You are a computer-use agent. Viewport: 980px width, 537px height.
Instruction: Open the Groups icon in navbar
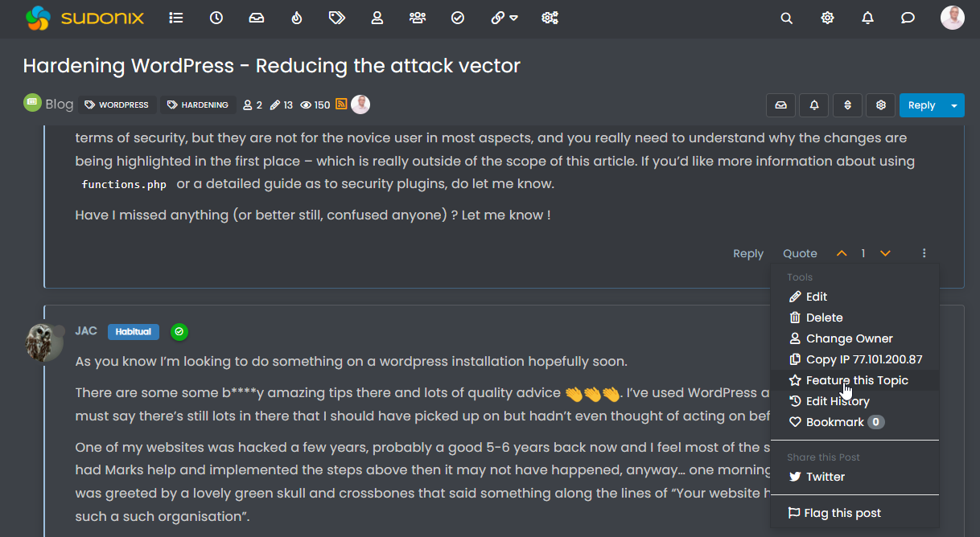[417, 18]
